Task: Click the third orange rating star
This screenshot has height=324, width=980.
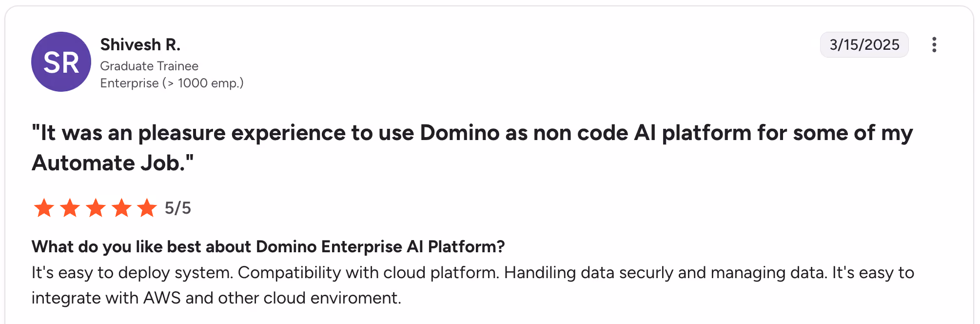Action: [x=96, y=208]
